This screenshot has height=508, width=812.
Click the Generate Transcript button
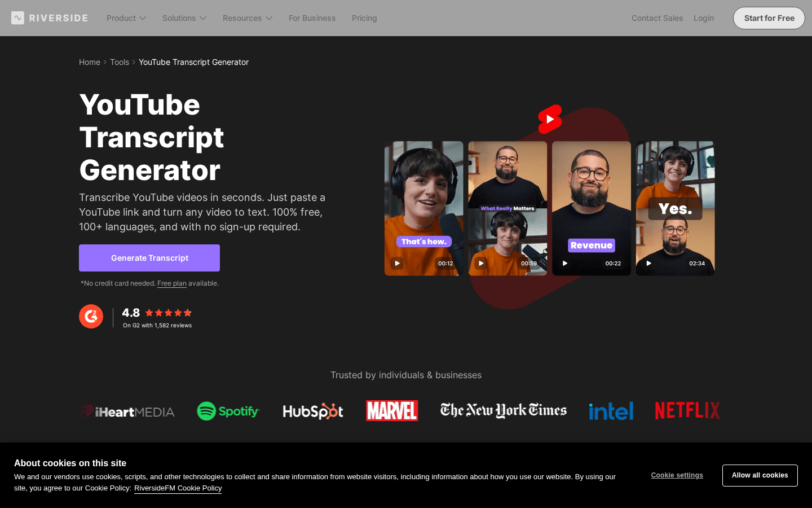(149, 257)
